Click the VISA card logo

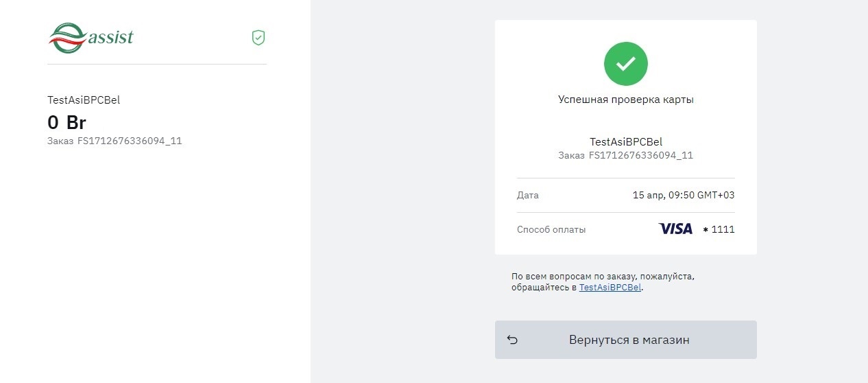click(675, 229)
